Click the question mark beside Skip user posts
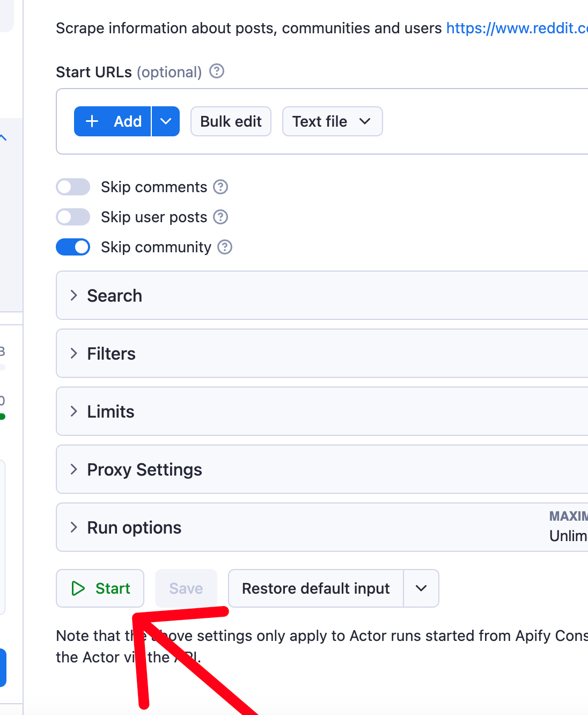Screen dimensions: 588x715 tap(220, 217)
